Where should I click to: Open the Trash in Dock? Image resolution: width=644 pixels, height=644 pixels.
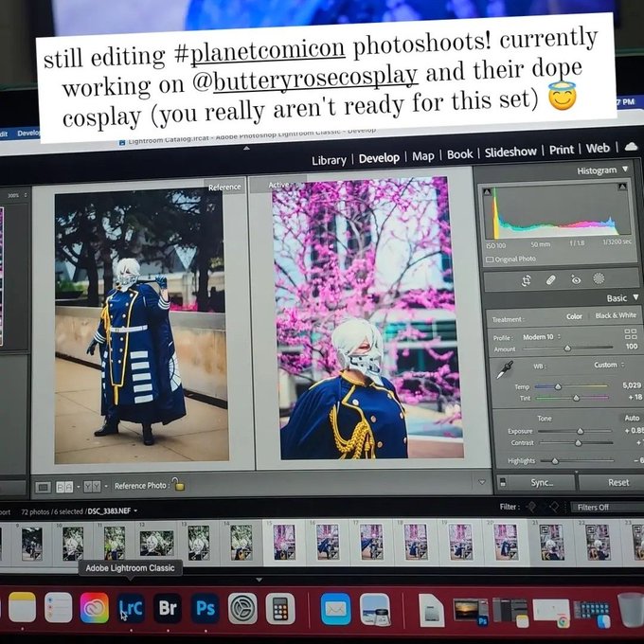point(631,610)
